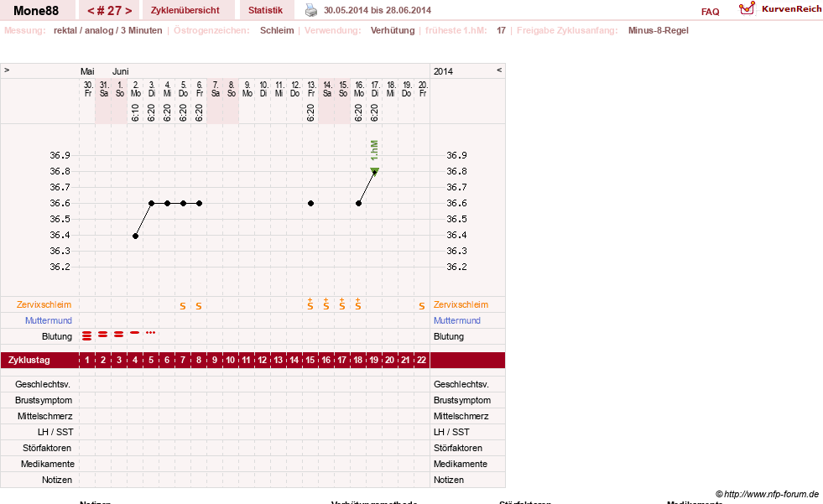Screen dimensions: 823x504
Task: Select temperature point on 13. Fr
Action: click(310, 204)
